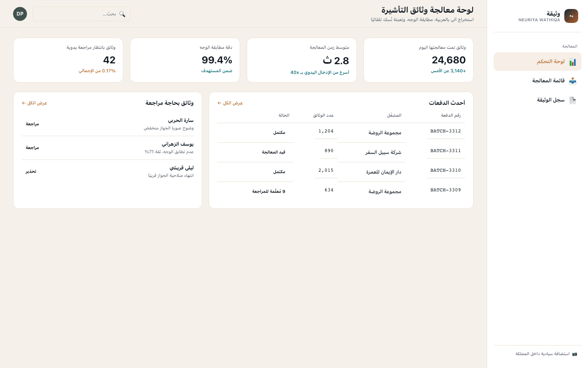Click document count 2,015
Viewport: 588px width, 368px height.
click(326, 171)
